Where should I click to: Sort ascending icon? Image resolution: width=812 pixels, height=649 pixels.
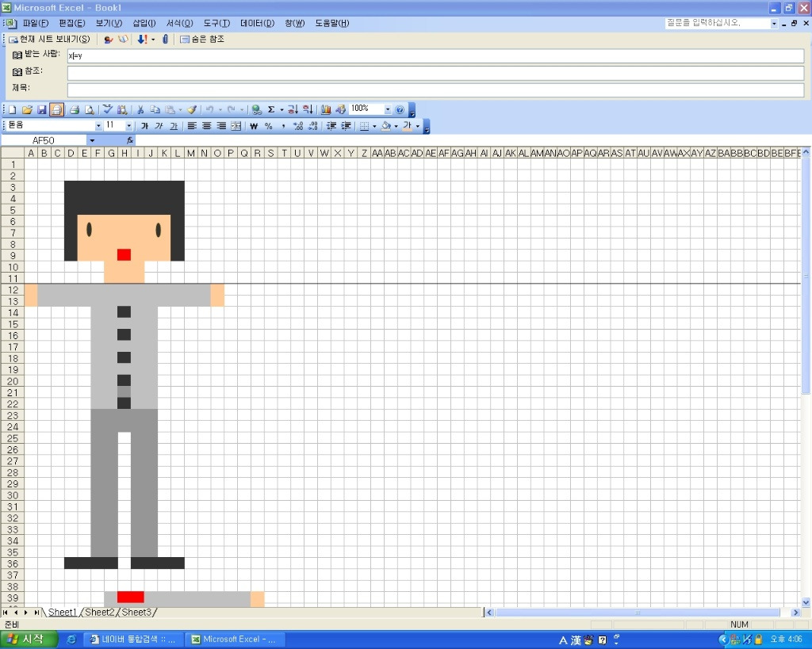pos(293,109)
